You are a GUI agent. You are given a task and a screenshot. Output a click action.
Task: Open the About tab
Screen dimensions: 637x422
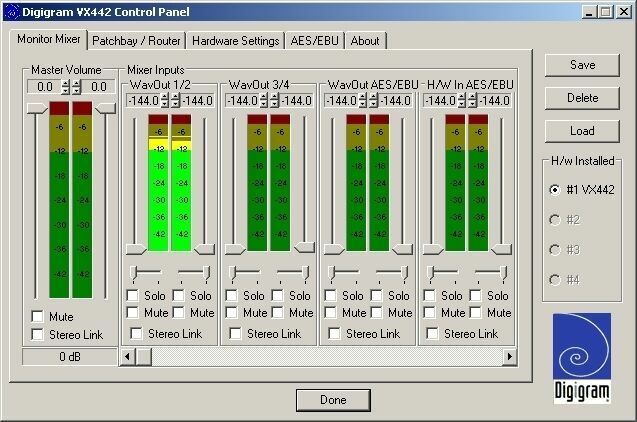tap(365, 41)
